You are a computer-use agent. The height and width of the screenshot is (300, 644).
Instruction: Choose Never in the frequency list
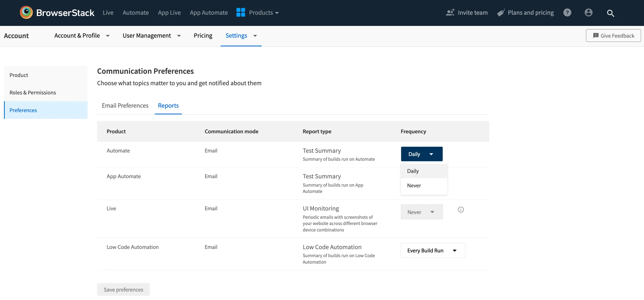pos(414,186)
